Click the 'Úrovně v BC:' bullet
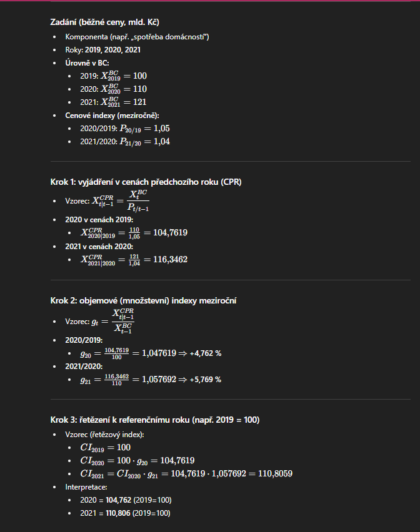The image size is (420, 532). [87, 63]
